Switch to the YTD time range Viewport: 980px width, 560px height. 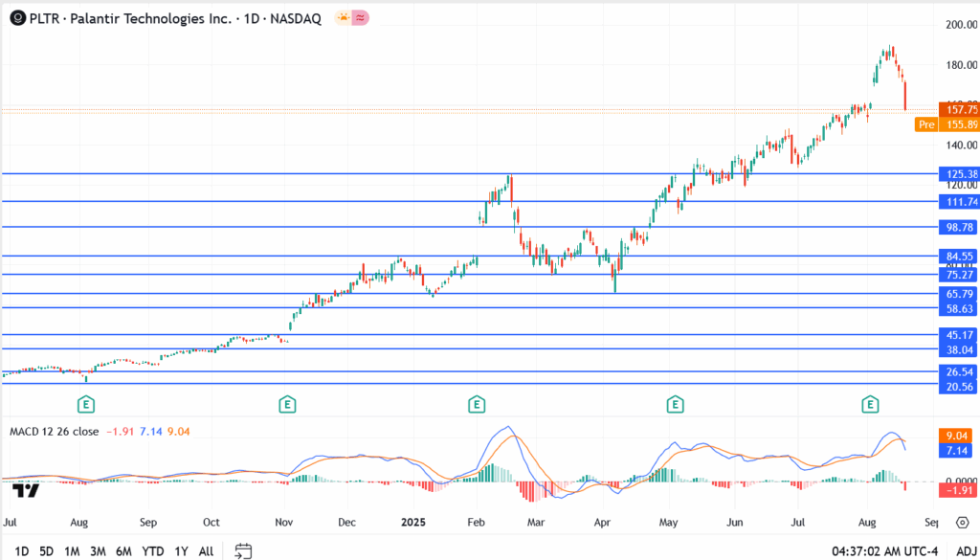(152, 550)
